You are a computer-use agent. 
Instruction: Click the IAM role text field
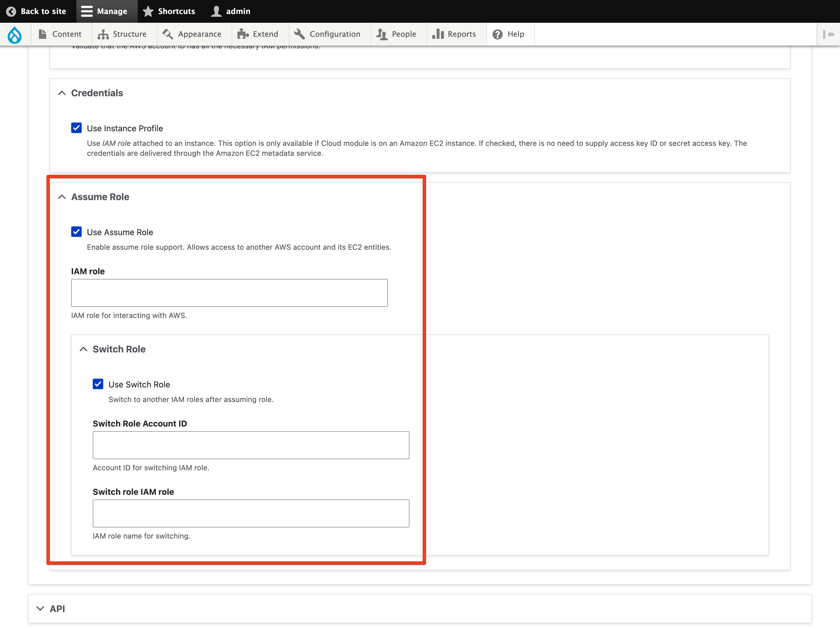[229, 293]
